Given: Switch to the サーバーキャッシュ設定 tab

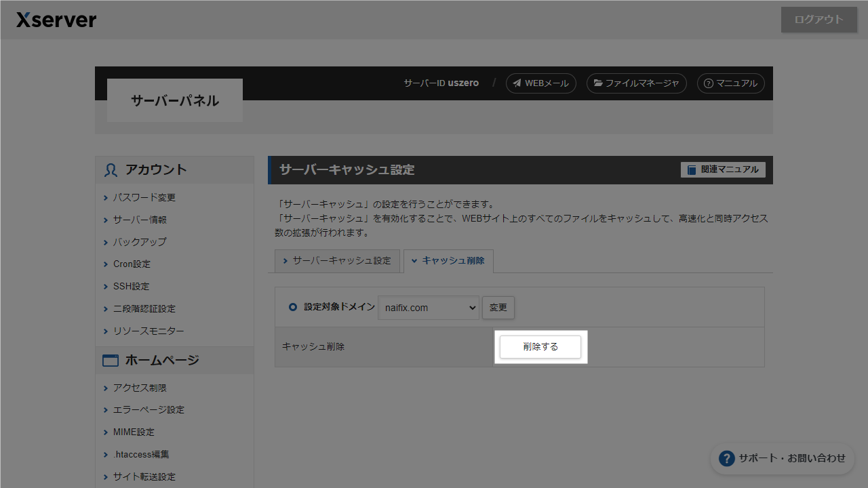Looking at the screenshot, I should [x=337, y=261].
